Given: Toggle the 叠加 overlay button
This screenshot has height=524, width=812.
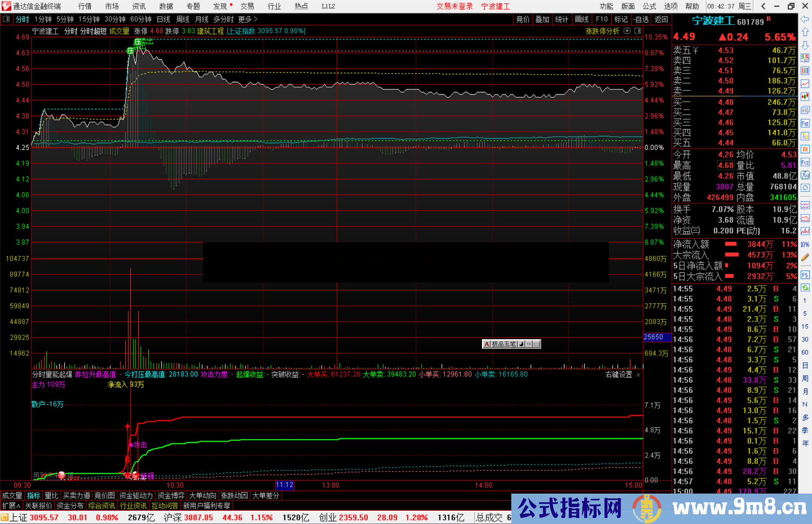Looking at the screenshot, I should 542,19.
